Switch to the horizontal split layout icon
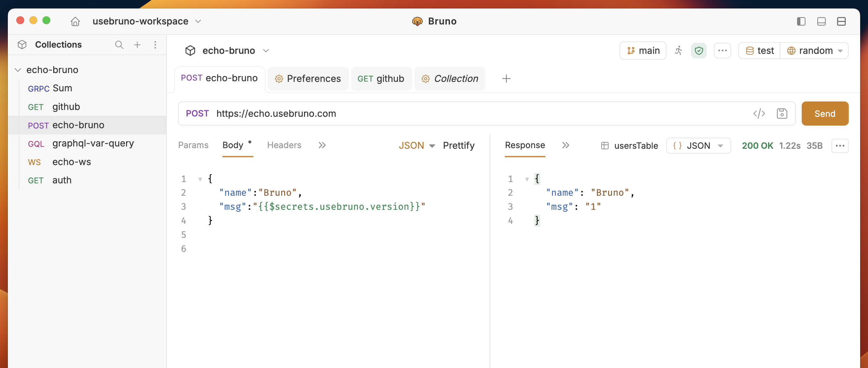The image size is (868, 368). [x=841, y=22]
